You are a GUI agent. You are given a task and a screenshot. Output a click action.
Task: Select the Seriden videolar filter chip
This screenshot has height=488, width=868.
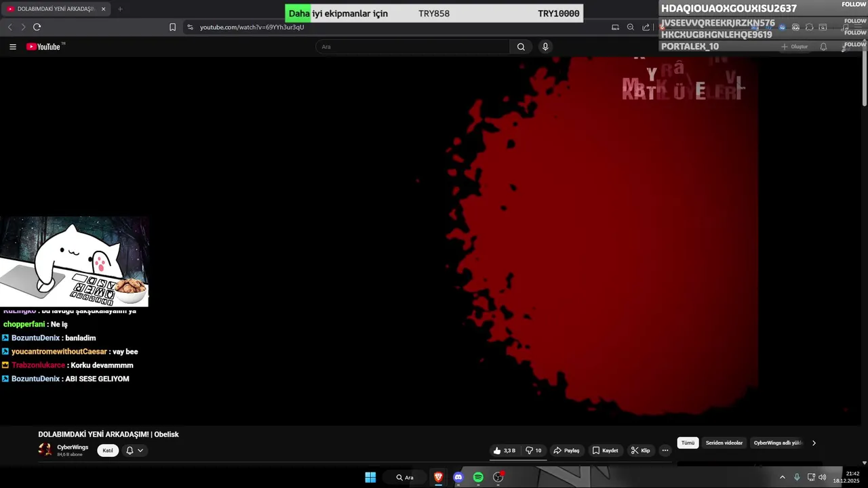(x=724, y=443)
